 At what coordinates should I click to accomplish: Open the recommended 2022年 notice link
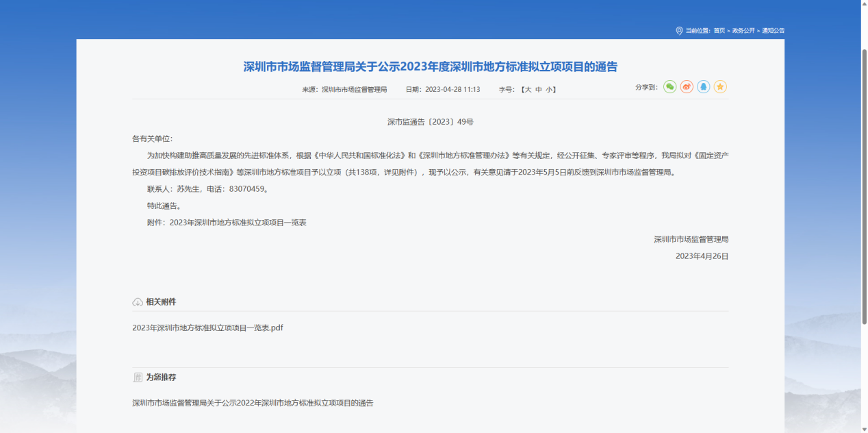(253, 404)
